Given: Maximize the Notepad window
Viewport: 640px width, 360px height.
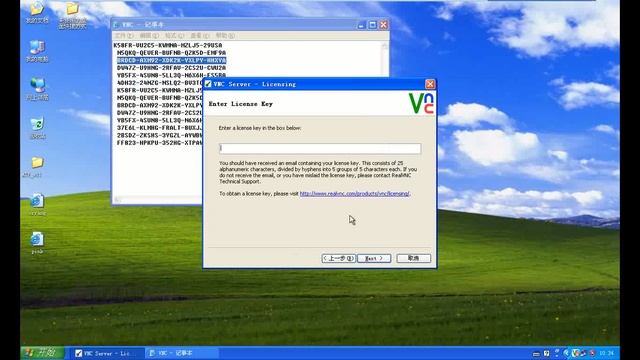Looking at the screenshot, I should click(x=372, y=25).
